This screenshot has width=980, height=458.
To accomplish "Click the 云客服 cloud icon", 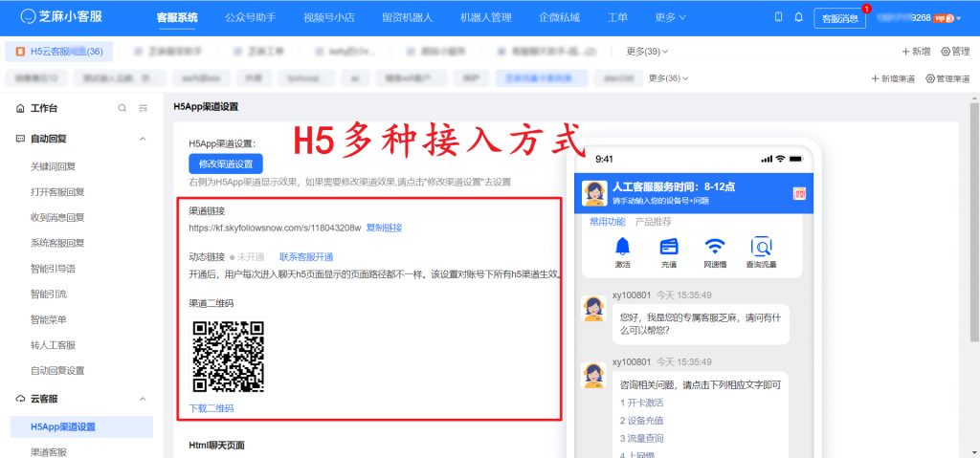I will (21, 399).
